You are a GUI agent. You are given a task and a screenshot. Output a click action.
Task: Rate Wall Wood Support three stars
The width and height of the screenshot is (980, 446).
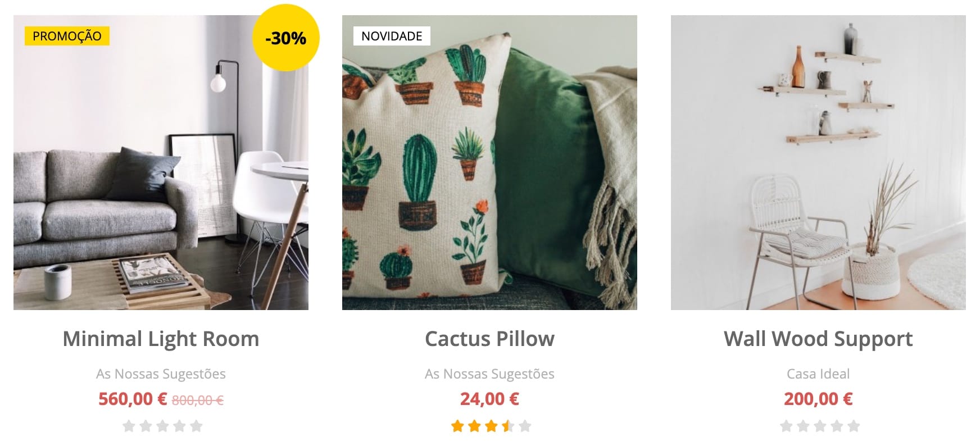click(x=820, y=426)
